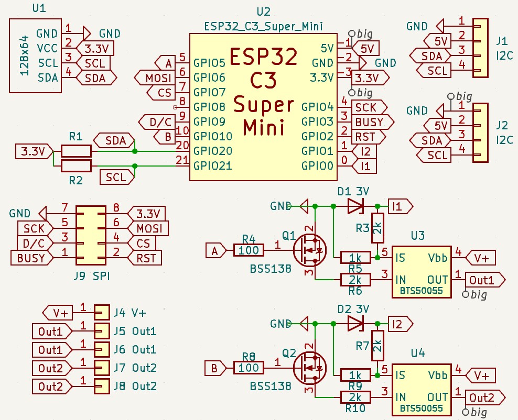Select the RST label at GPIO2

pyautogui.click(x=369, y=137)
